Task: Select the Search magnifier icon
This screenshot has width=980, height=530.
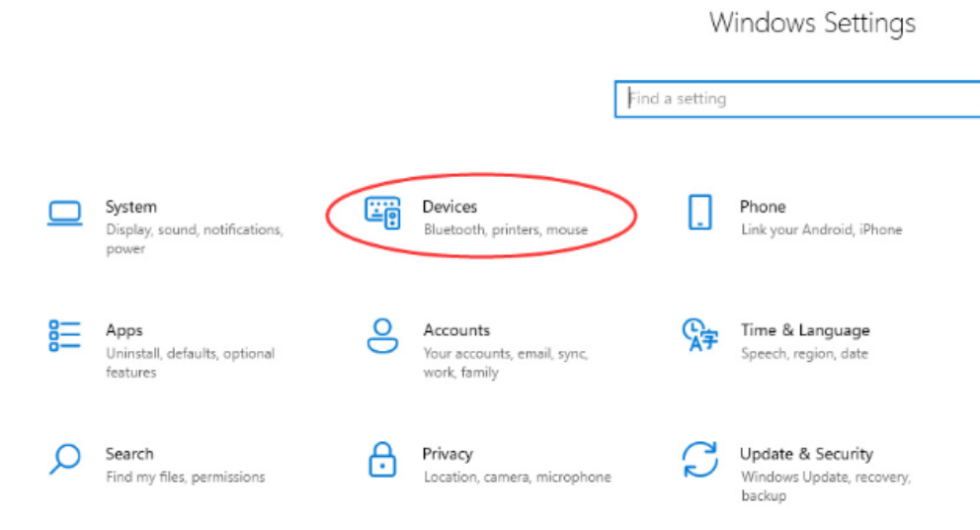Action: 65,460
